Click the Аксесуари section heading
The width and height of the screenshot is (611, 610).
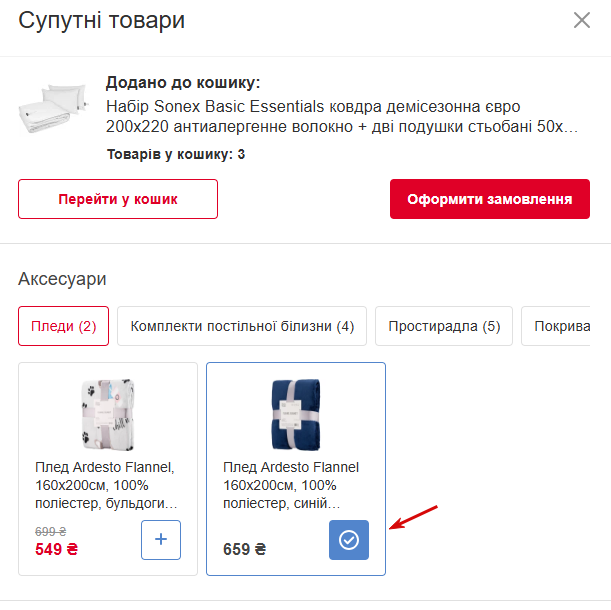[62, 279]
